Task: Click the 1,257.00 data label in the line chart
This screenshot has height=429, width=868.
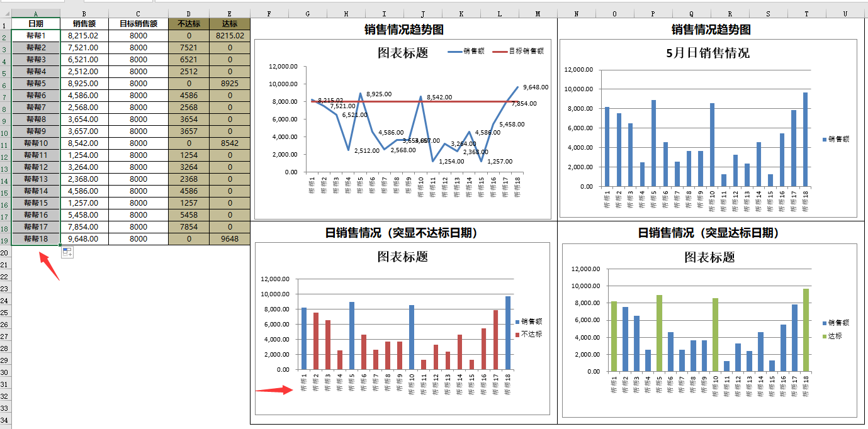Action: [500, 161]
